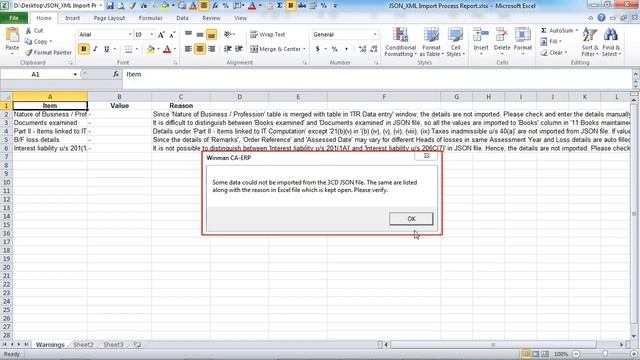Open Conditional Formatting in the Styles group

point(400,42)
